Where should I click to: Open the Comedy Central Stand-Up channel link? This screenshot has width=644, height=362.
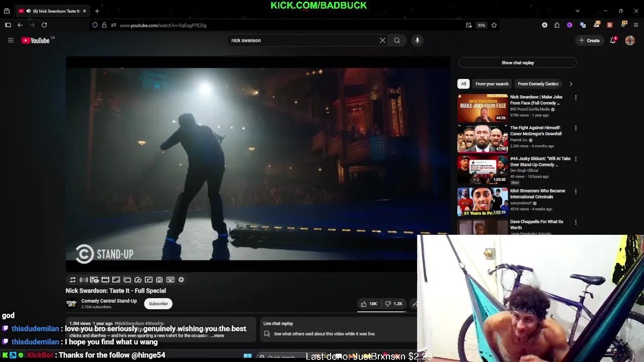click(x=109, y=301)
